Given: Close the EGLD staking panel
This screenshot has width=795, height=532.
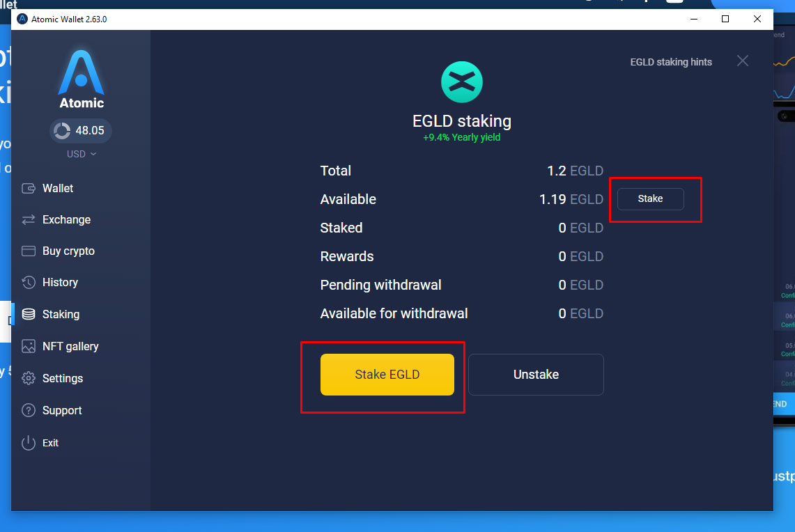Looking at the screenshot, I should point(742,61).
